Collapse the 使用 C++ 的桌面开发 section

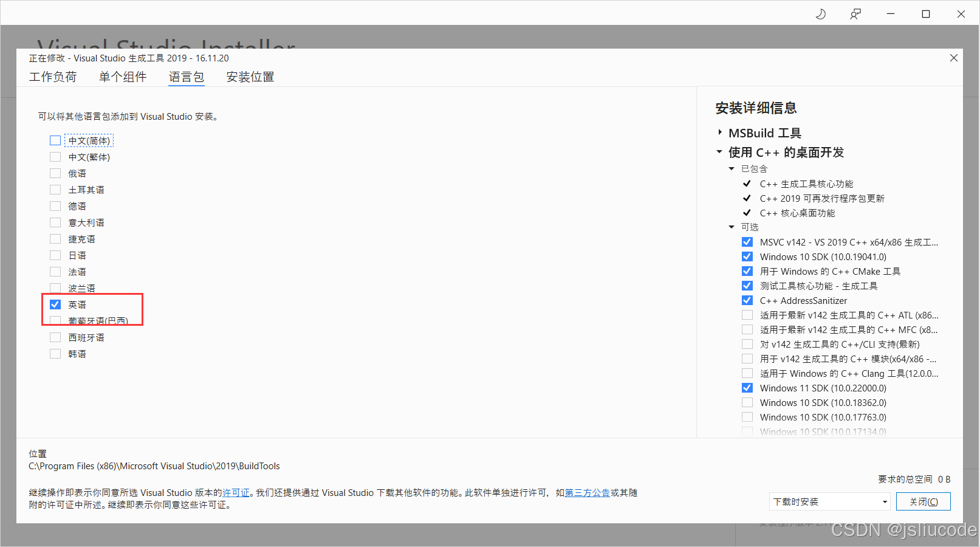click(x=719, y=152)
